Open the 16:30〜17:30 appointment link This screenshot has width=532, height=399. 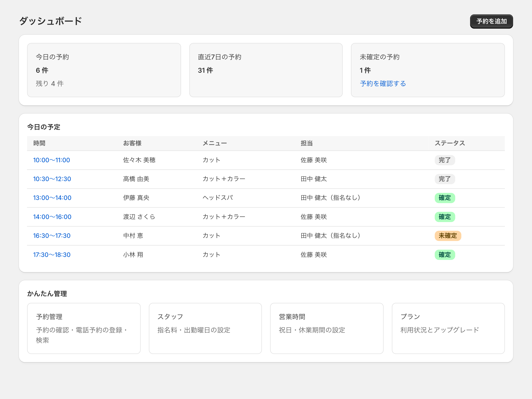click(52, 236)
